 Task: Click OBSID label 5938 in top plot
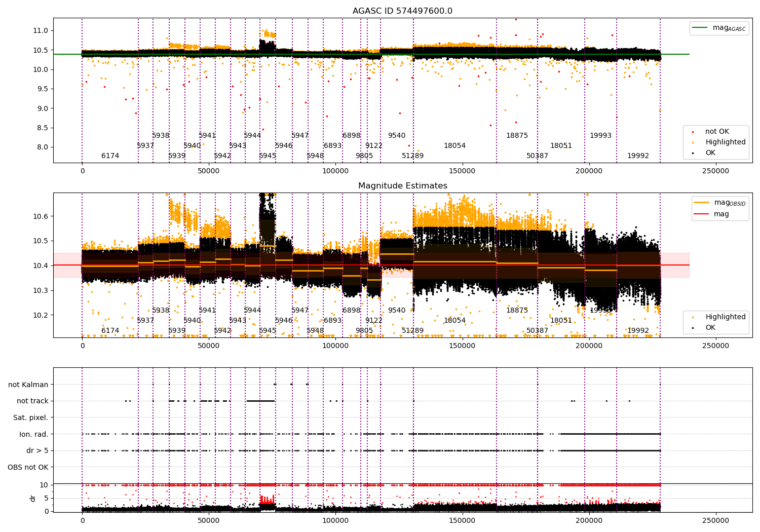(161, 135)
